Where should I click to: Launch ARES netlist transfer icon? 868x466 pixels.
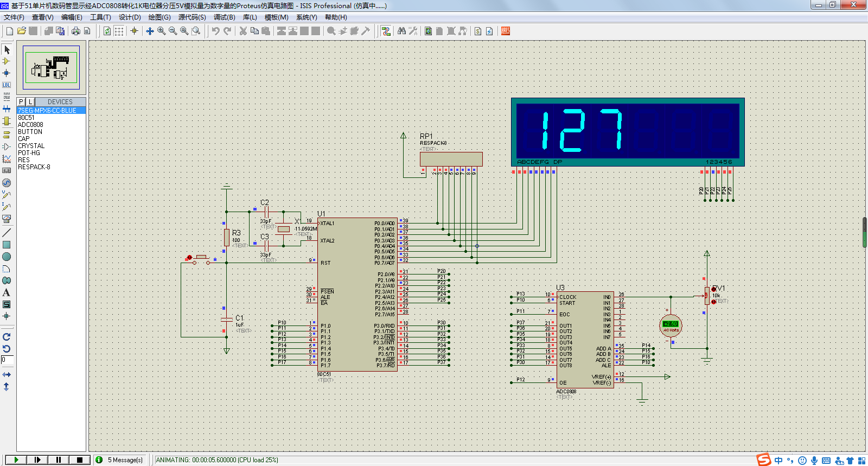pos(506,31)
